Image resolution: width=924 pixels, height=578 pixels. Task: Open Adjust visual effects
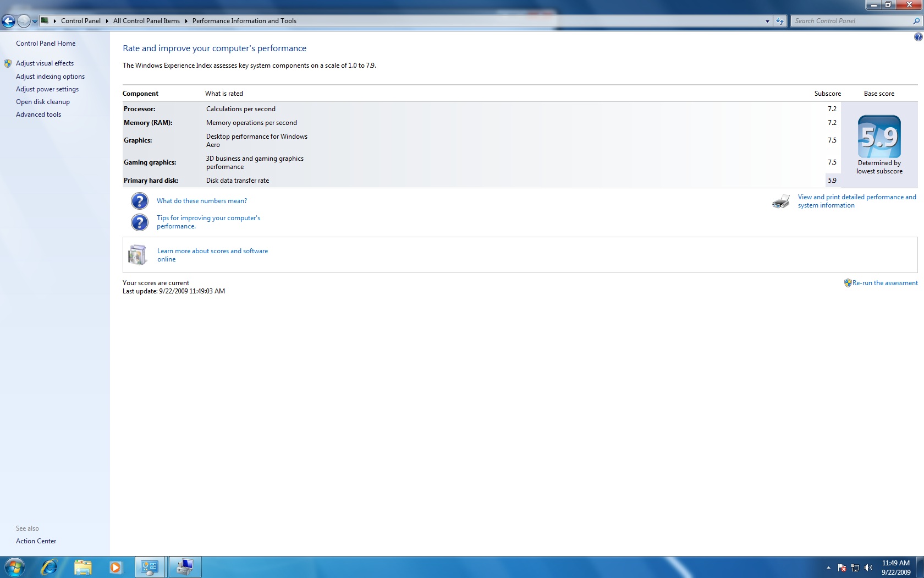pos(45,63)
